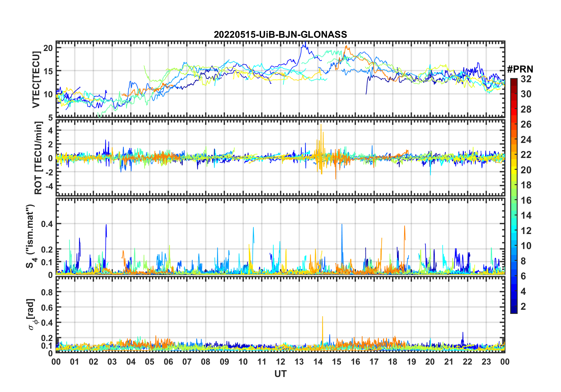Viewport: 561px width, 392px height.
Task: Click inside the σφ phase scintillation panel
Action: click(x=280, y=314)
